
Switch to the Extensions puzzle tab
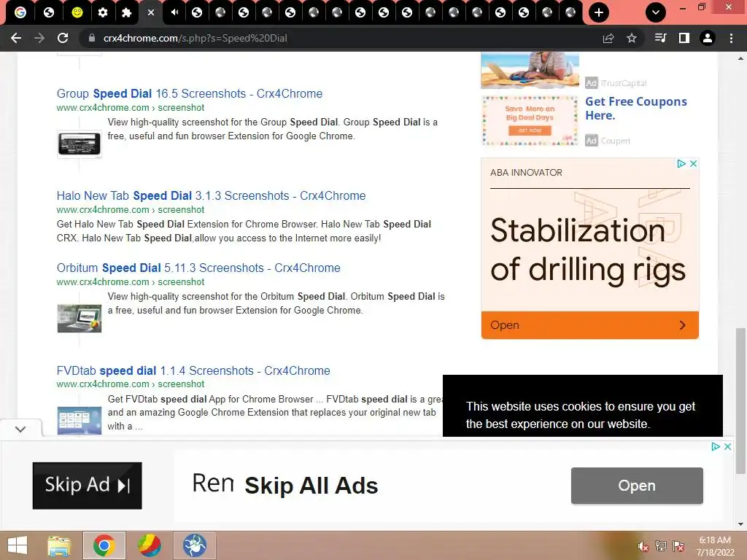point(126,12)
